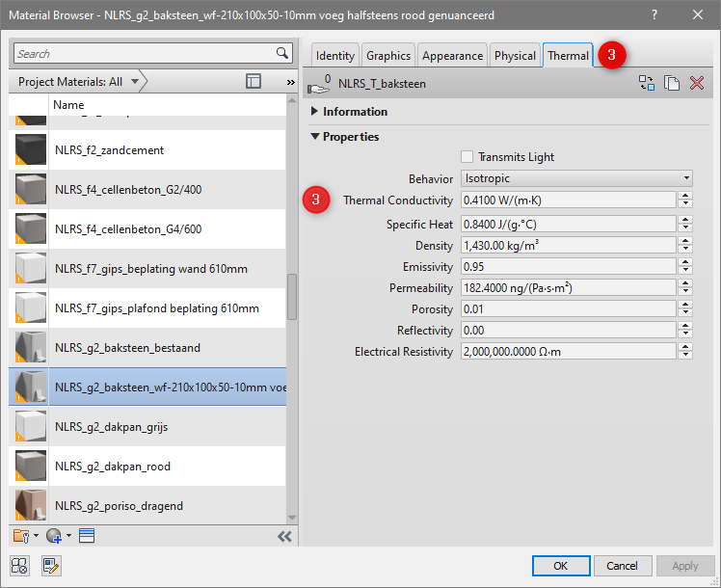The width and height of the screenshot is (721, 588).
Task: Open the Behavior Isotropic dropdown
Action: (x=576, y=178)
